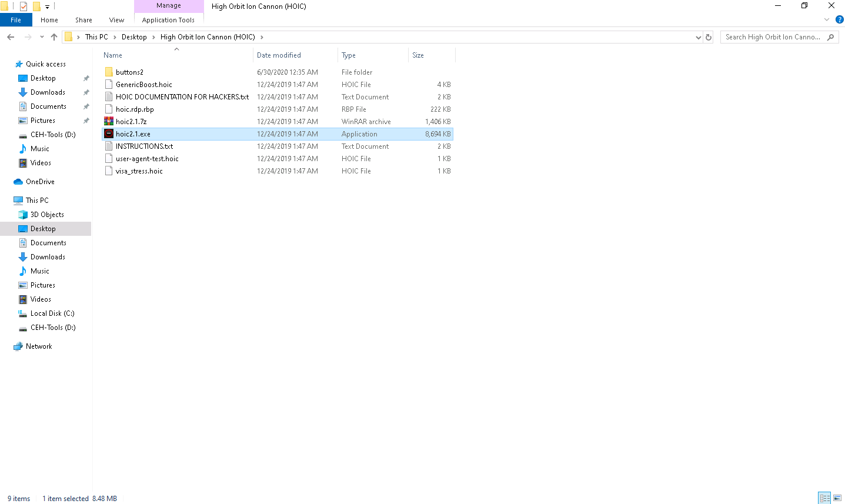Screen dimensions: 845x504
Task: Open Customize Quick Access Toolbar dropdown
Action: (x=47, y=6)
